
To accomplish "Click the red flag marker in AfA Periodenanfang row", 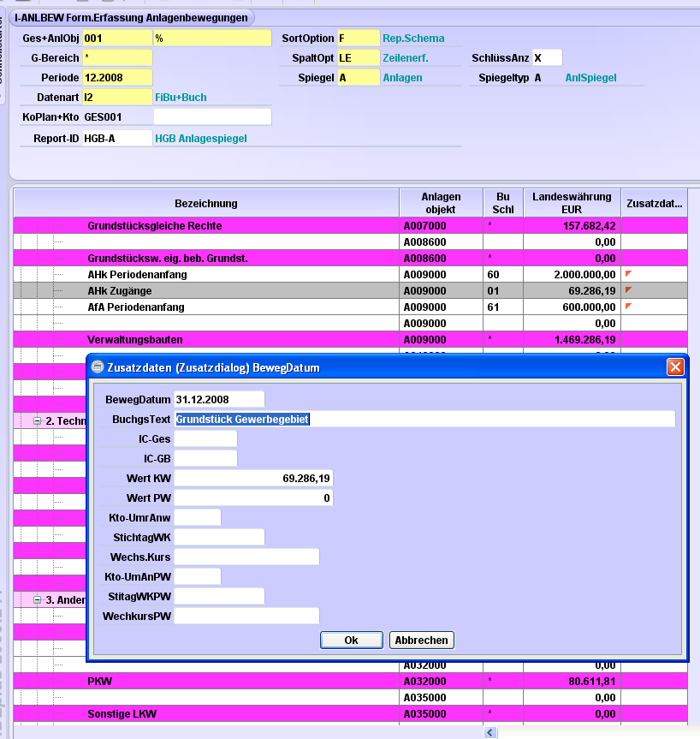I will [628, 307].
